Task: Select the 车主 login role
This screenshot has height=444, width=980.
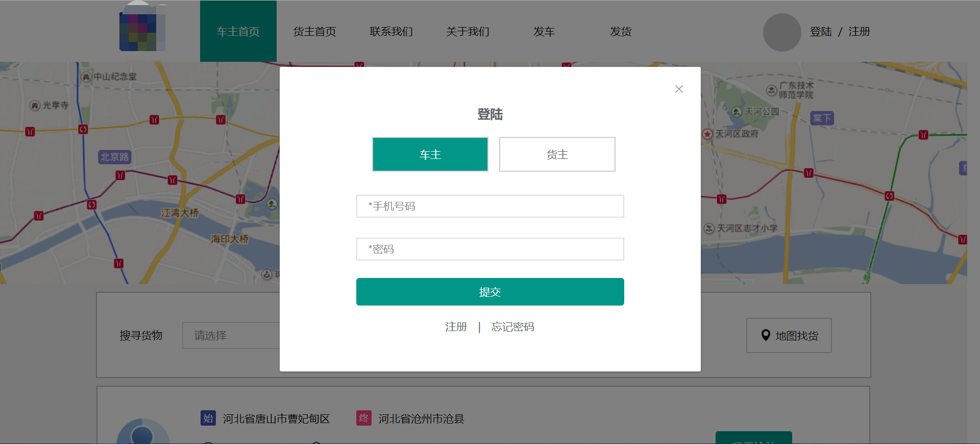Action: 430,154
